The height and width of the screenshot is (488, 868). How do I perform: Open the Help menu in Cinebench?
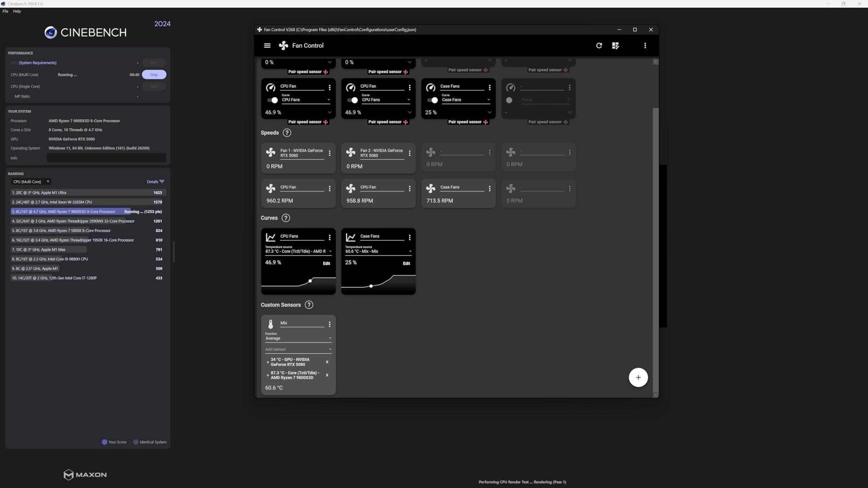point(17,12)
